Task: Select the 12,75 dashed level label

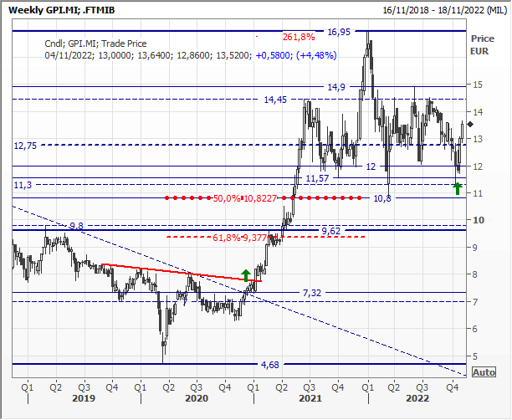Action: (x=25, y=145)
